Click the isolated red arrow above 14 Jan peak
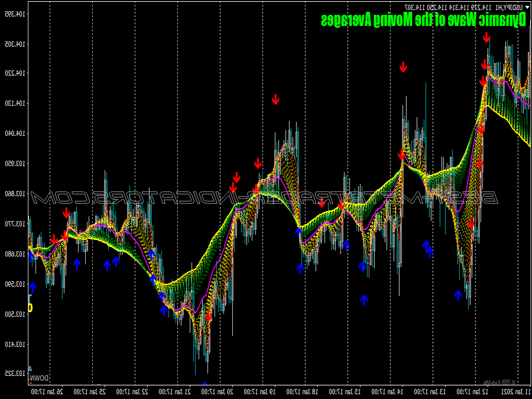 pyautogui.click(x=403, y=67)
